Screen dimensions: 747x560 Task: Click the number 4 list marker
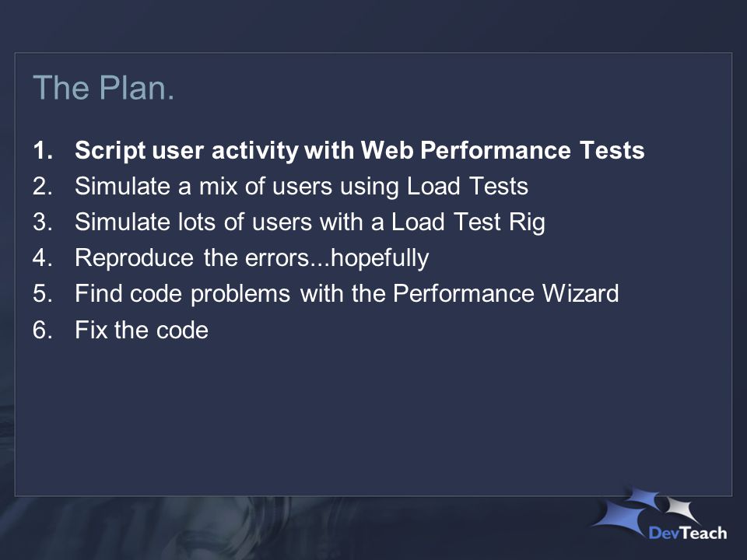42,258
